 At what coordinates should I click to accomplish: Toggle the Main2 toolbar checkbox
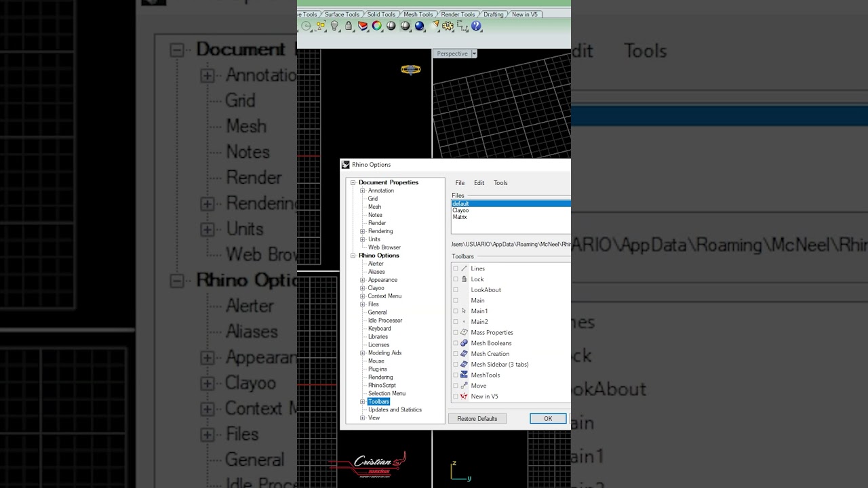(456, 322)
